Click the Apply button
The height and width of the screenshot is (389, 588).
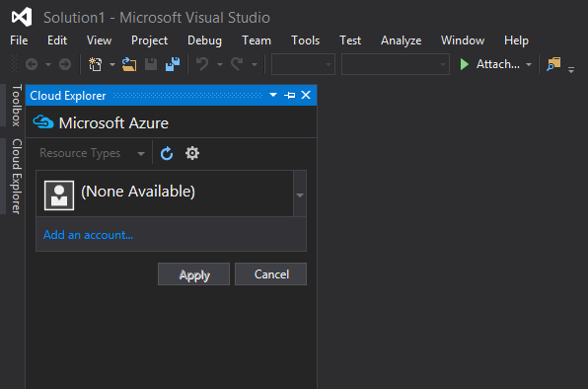193,274
